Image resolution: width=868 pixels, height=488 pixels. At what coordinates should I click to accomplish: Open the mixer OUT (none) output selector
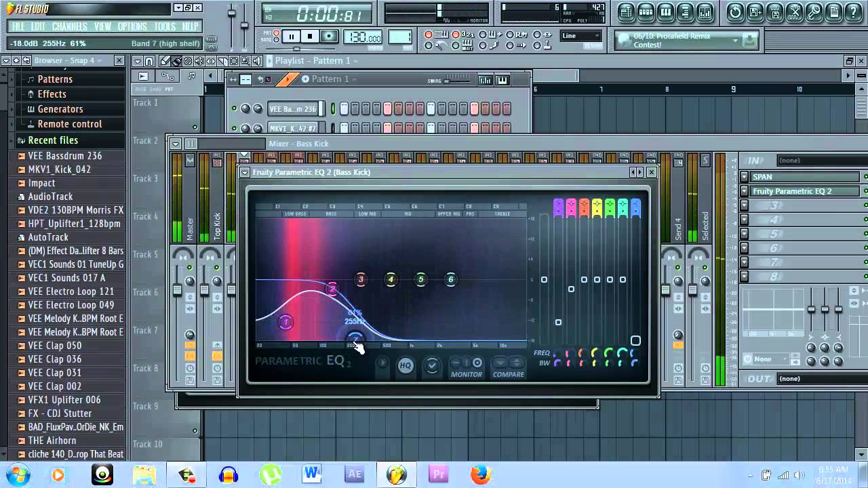point(821,379)
